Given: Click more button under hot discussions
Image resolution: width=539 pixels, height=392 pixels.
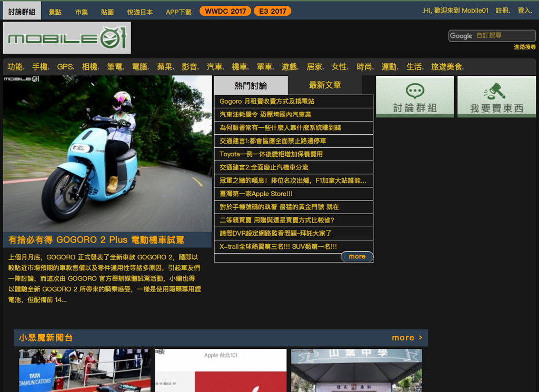Looking at the screenshot, I should pyautogui.click(x=357, y=257).
